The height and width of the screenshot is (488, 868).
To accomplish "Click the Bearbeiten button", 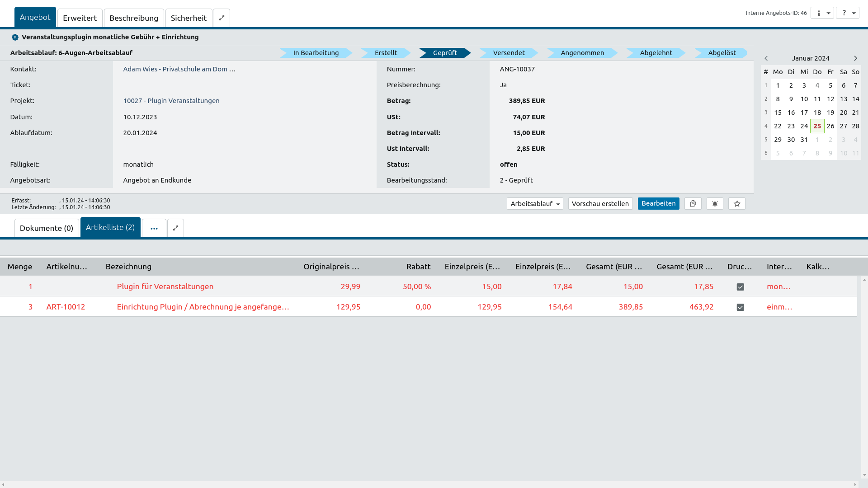I will click(658, 204).
